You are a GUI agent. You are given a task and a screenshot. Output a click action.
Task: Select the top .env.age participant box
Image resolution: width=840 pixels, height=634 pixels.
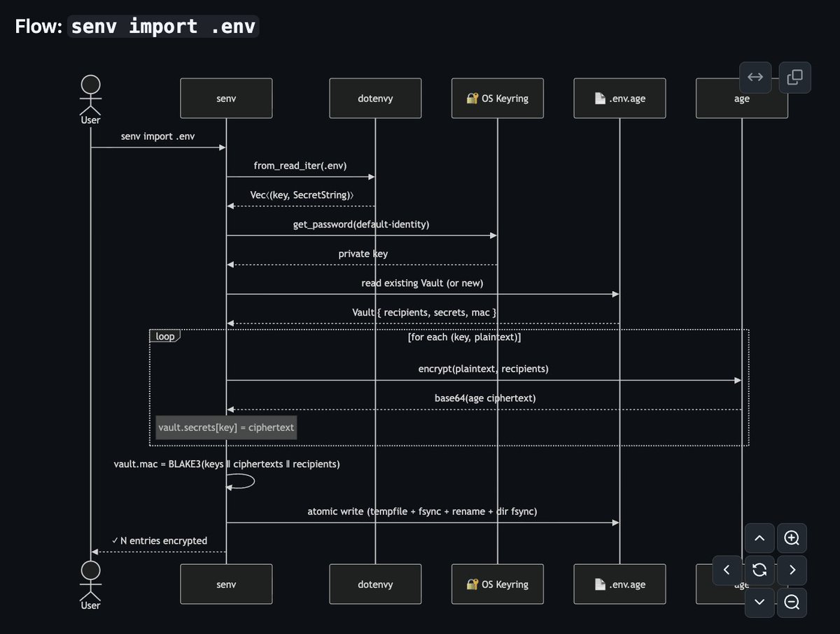[x=619, y=98]
